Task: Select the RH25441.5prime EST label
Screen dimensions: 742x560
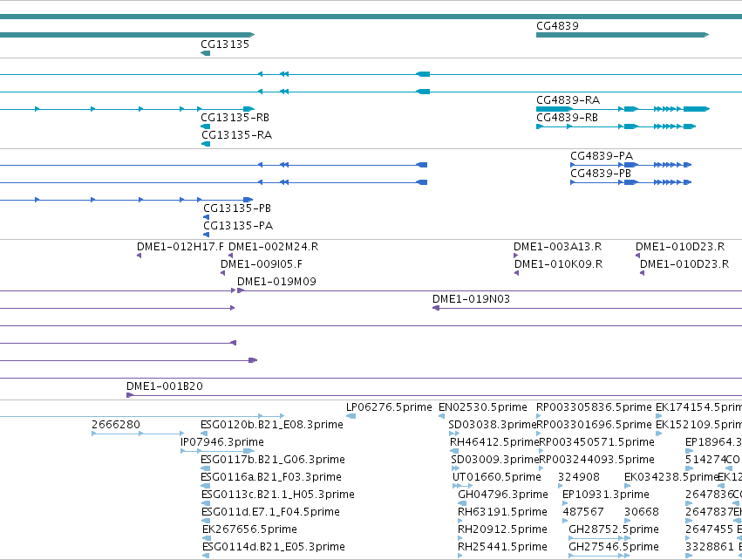Action: 502,547
